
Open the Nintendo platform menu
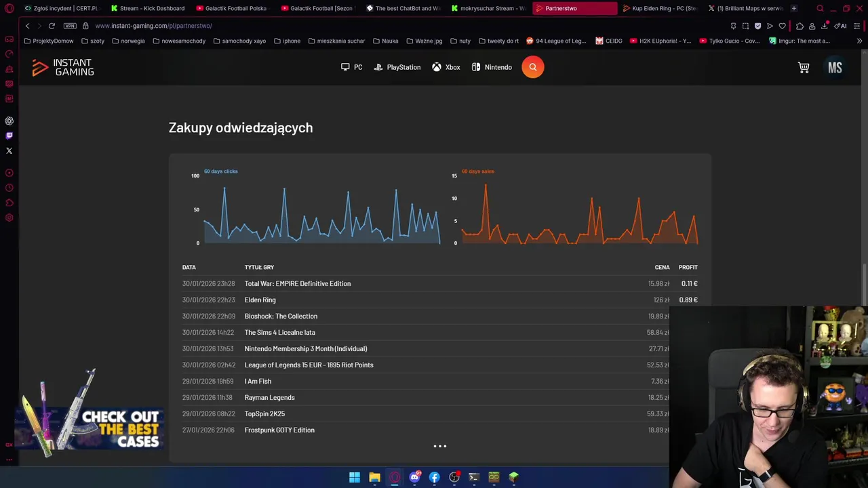(492, 67)
